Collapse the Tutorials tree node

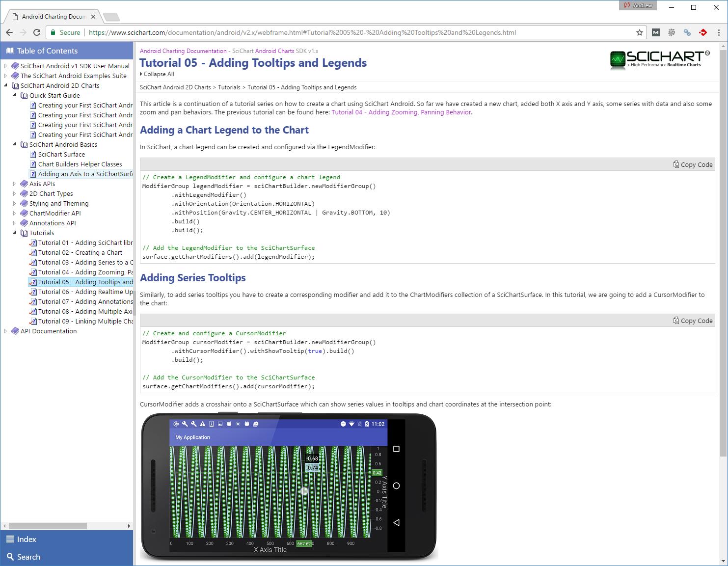point(14,233)
